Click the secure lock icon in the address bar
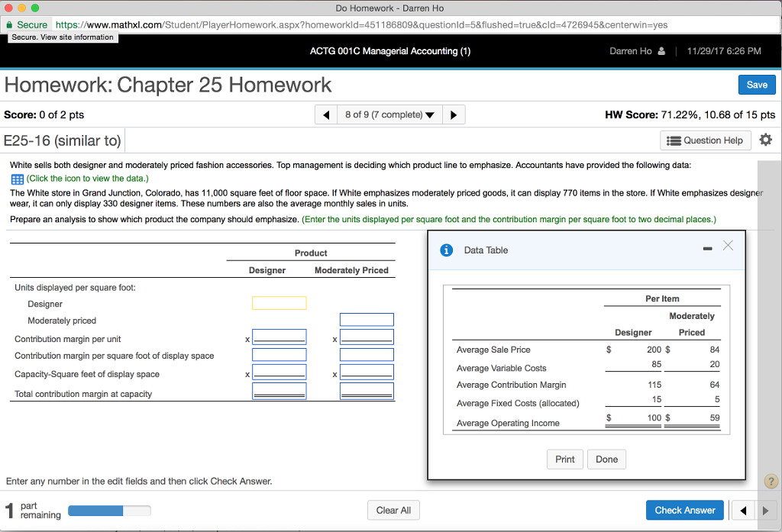The height and width of the screenshot is (532, 782). [x=11, y=25]
